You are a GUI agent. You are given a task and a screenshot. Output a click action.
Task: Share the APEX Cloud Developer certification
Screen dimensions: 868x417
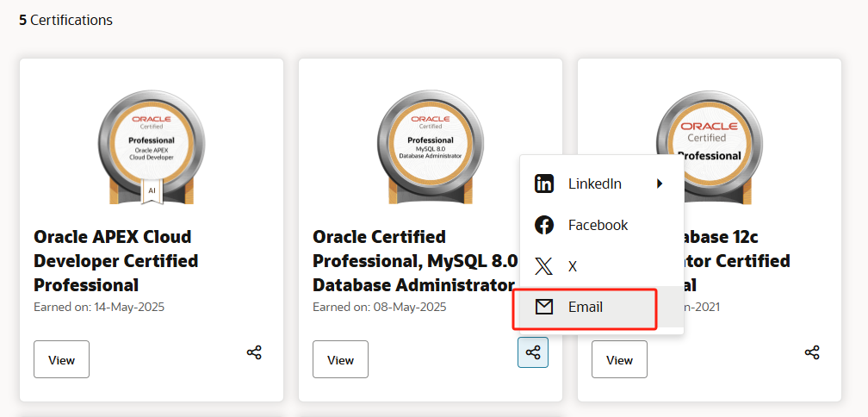254,352
